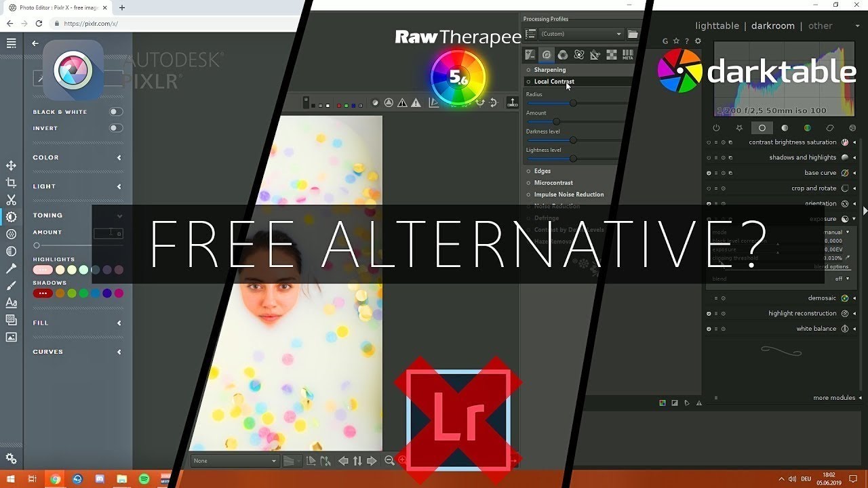868x488 pixels.
Task: Open the crop and rotate module
Action: [x=814, y=188]
